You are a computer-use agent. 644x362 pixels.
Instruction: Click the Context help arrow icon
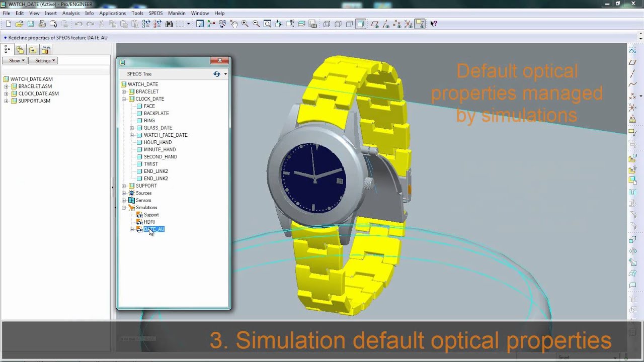point(434,24)
